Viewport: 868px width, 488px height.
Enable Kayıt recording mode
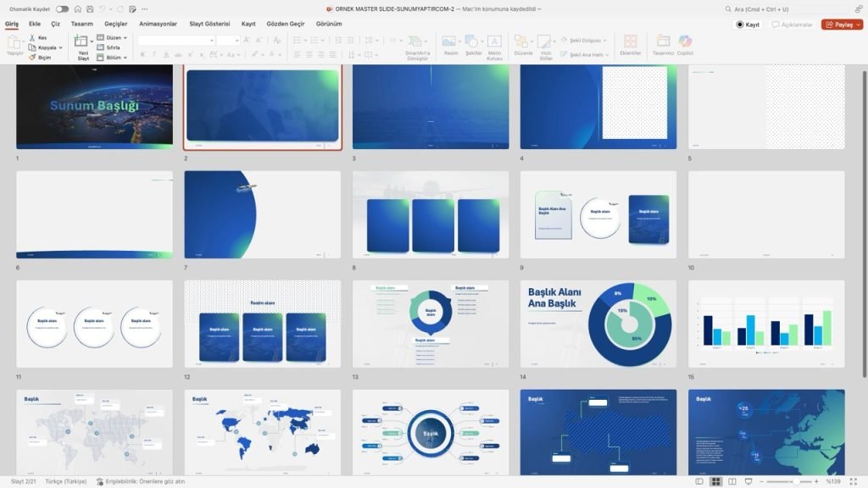[x=748, y=25]
